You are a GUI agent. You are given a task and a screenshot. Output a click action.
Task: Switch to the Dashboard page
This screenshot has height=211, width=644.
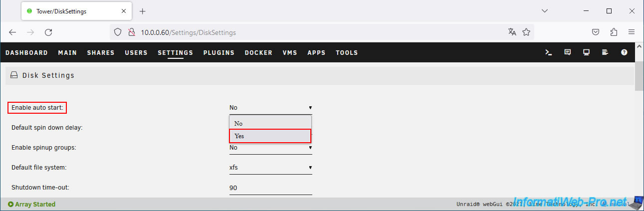point(26,52)
